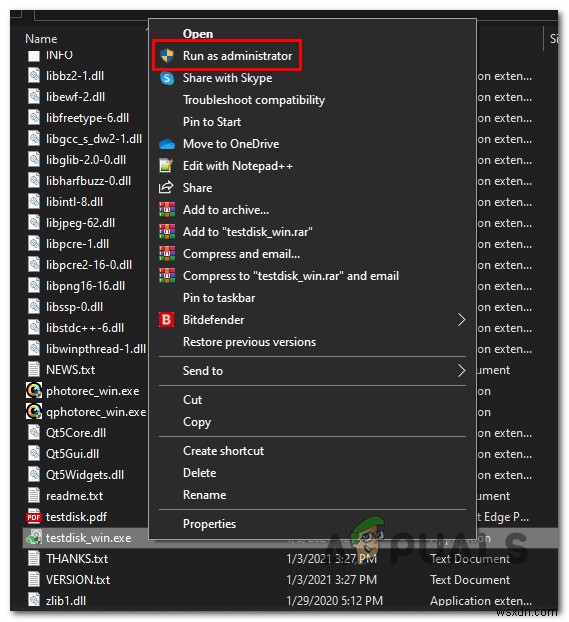Screen dimensions: 569x622
Task: Select Pin to taskbar
Action: point(219,298)
